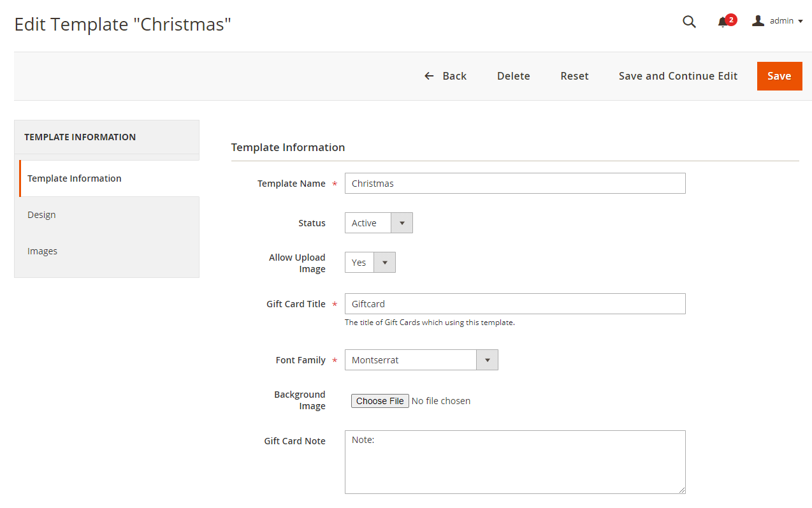Select the Gift Card Title field
812x508 pixels.
pyautogui.click(x=515, y=303)
